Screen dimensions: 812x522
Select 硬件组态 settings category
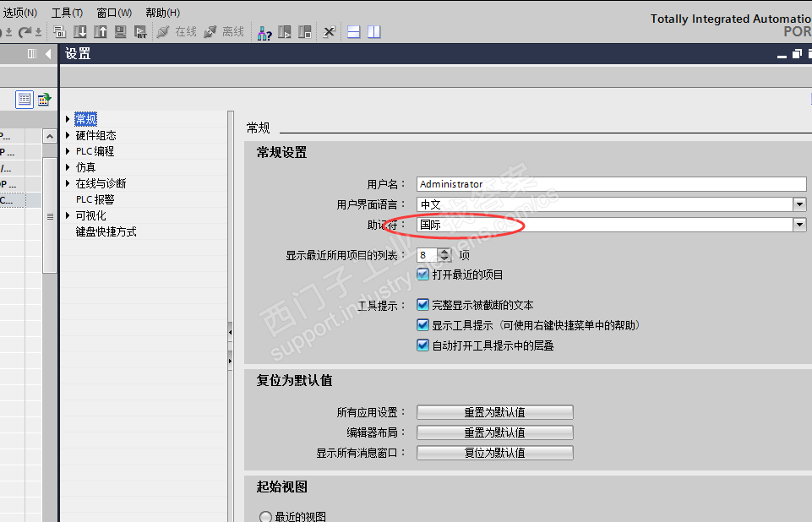[95, 135]
